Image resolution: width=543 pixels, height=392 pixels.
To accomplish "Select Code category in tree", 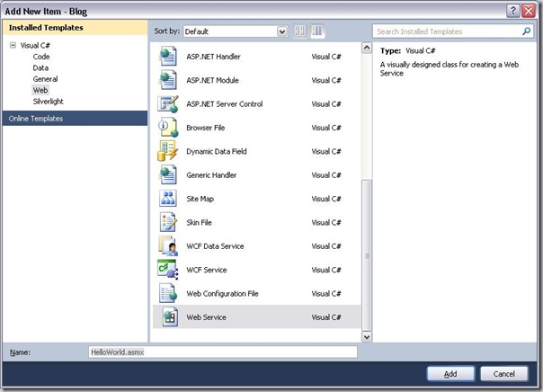I will [x=41, y=57].
